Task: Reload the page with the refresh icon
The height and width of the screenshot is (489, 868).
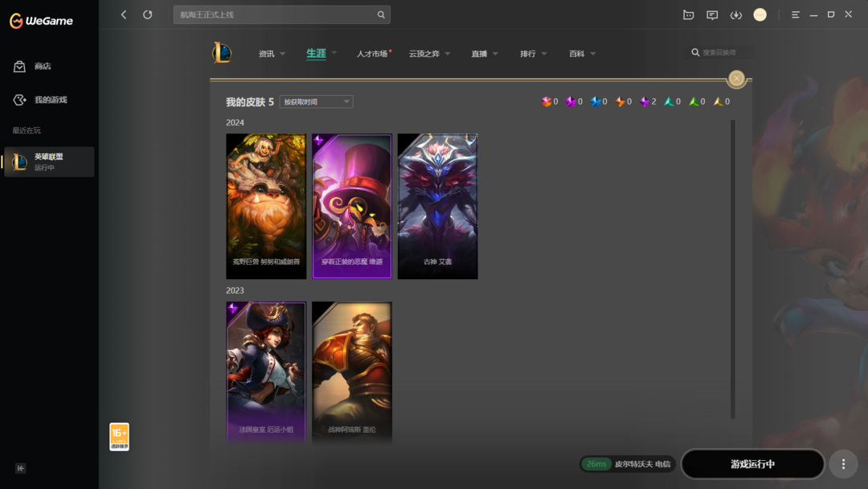Action: [147, 15]
